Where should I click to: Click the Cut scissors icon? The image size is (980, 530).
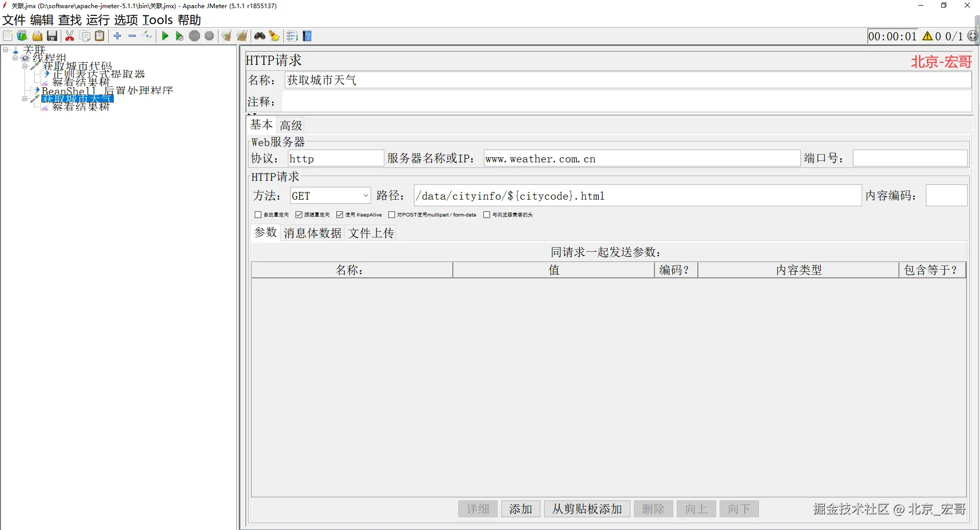tap(70, 36)
